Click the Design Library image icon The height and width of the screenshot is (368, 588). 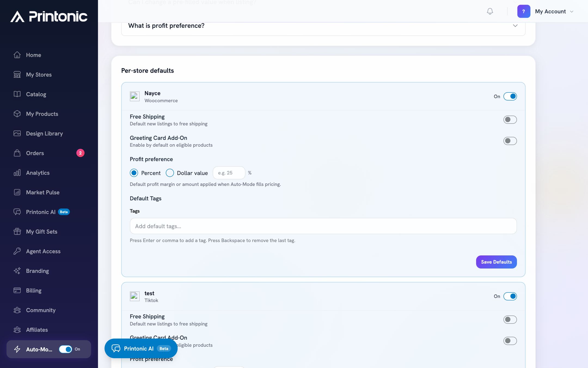point(17,133)
